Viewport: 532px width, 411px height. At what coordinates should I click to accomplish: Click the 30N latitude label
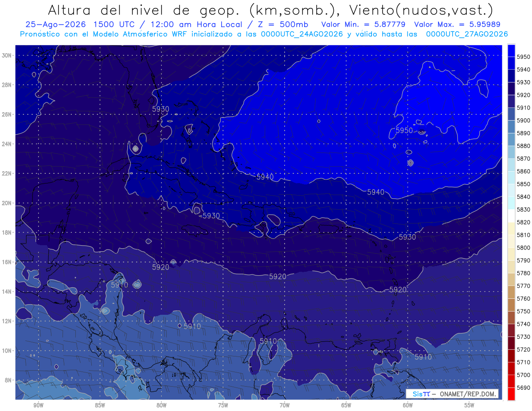pos(8,55)
